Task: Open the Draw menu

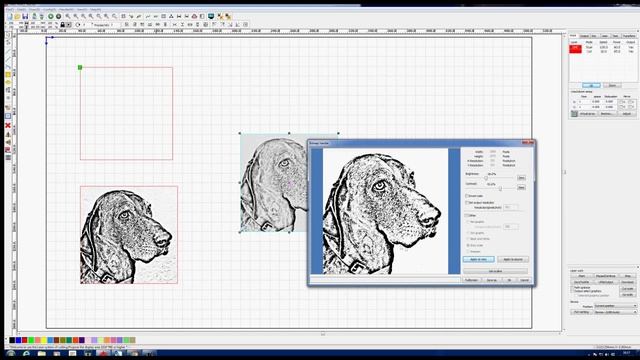Action: point(34,9)
